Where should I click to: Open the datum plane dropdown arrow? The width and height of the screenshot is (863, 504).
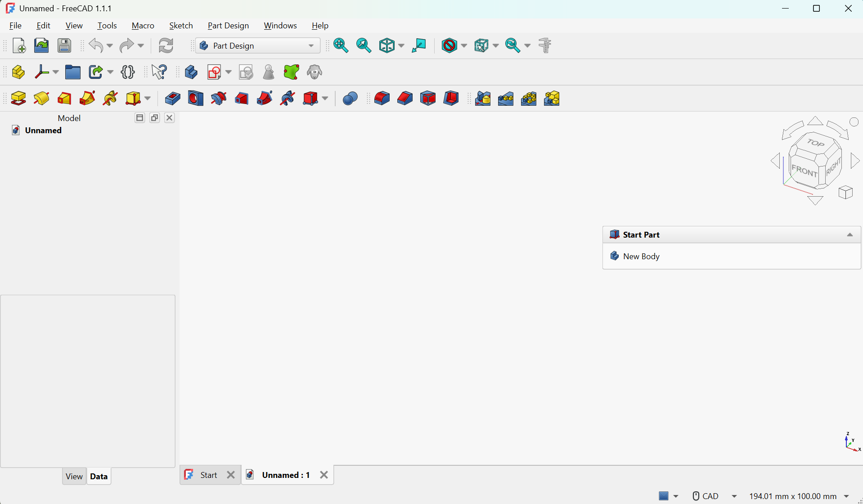tap(56, 72)
